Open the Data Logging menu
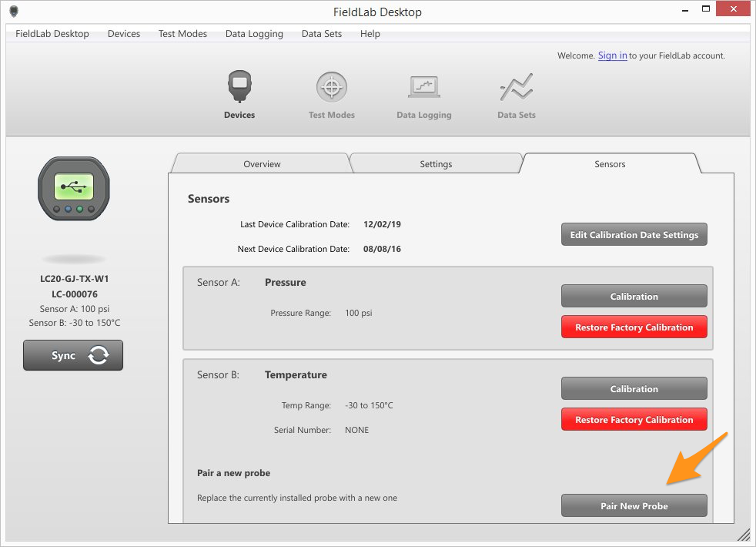756x547 pixels. tap(254, 34)
